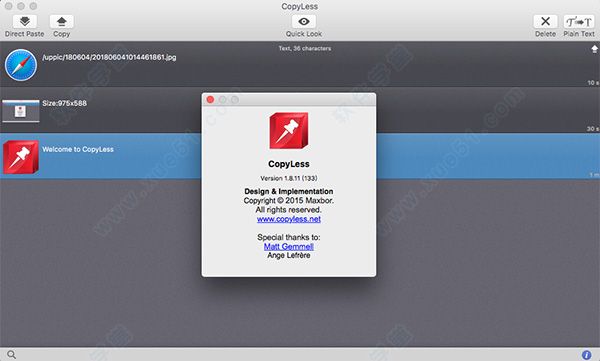The height and width of the screenshot is (361, 600).
Task: Convert clipping with the Plain Text icon
Action: pyautogui.click(x=579, y=21)
